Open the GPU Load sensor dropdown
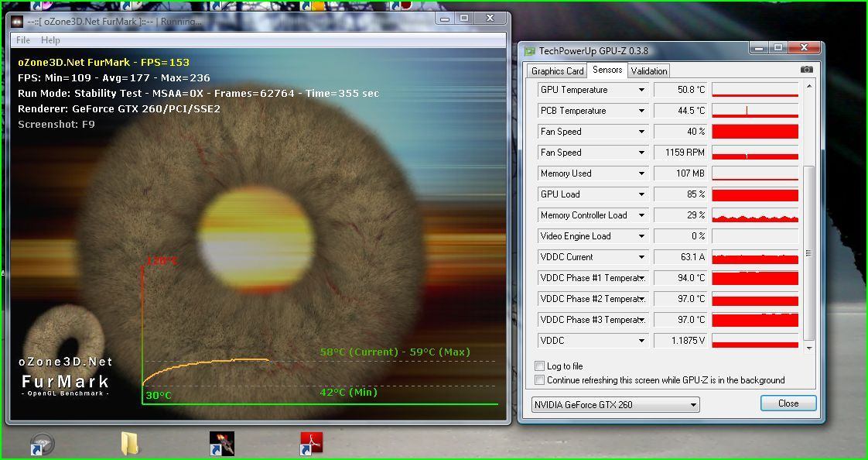The image size is (868, 460). pos(641,194)
